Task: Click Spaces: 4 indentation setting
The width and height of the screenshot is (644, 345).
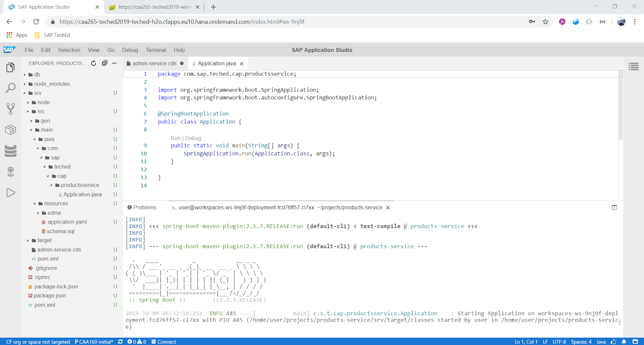Action: pyautogui.click(x=581, y=342)
